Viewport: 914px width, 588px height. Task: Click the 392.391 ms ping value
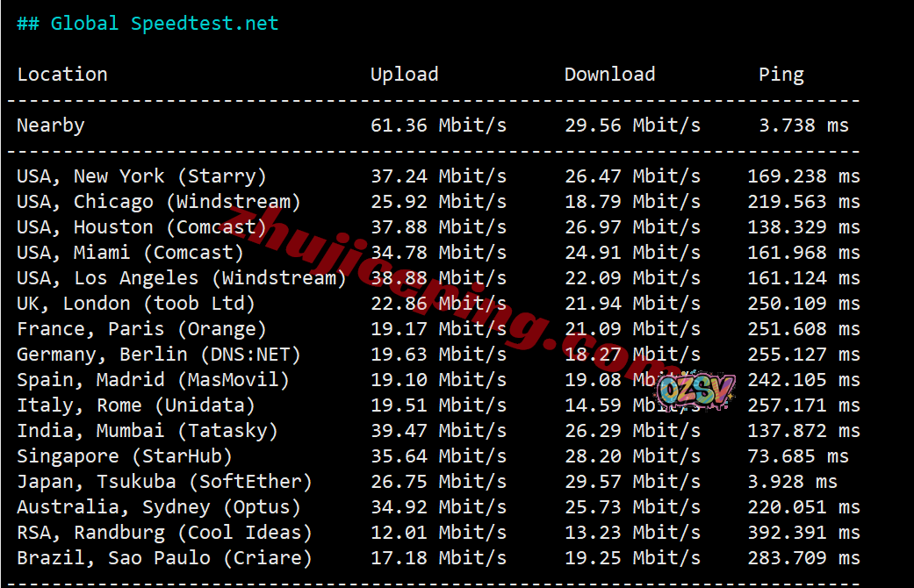coord(804,533)
